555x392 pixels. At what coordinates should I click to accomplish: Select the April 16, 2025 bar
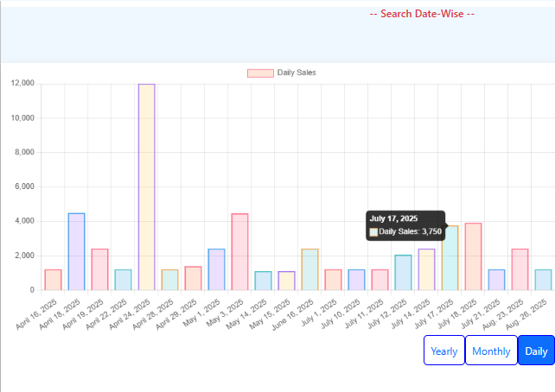[53, 280]
